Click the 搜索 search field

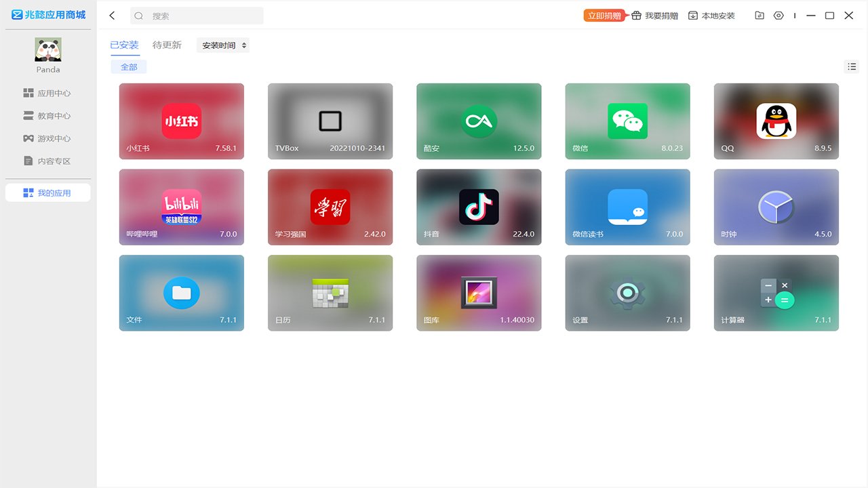click(x=197, y=16)
